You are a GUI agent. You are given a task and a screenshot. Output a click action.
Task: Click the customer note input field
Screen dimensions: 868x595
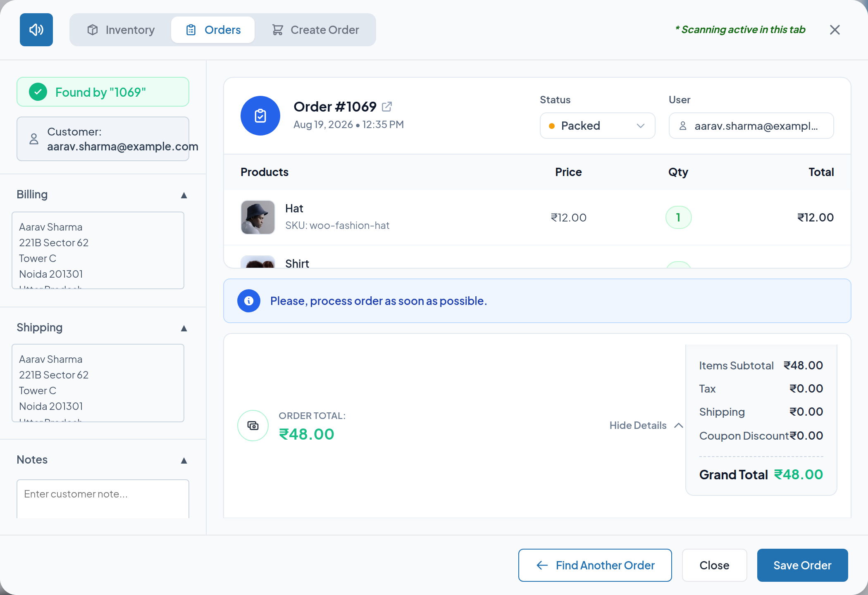(103, 499)
